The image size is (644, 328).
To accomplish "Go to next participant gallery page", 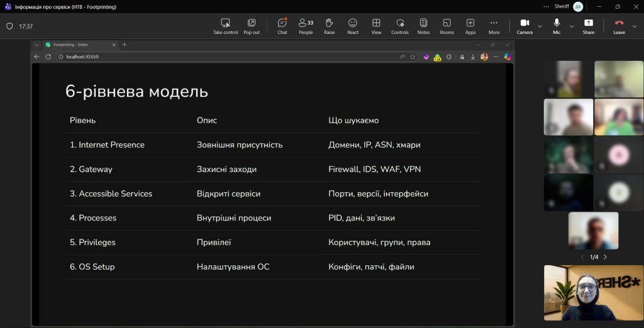I will pos(605,257).
